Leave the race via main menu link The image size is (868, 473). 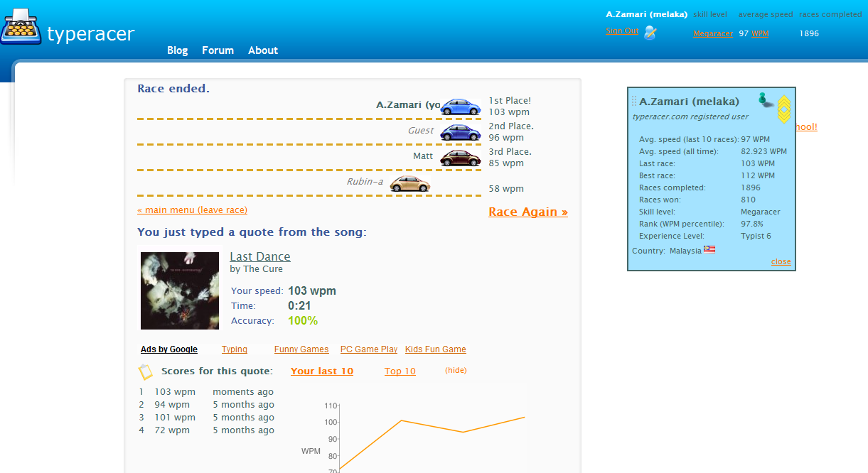tap(192, 210)
